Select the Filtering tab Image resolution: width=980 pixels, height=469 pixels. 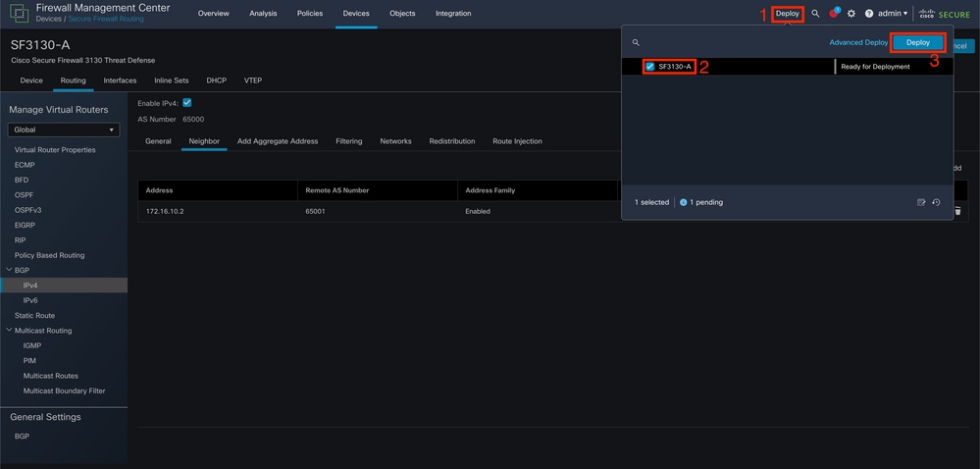point(349,141)
